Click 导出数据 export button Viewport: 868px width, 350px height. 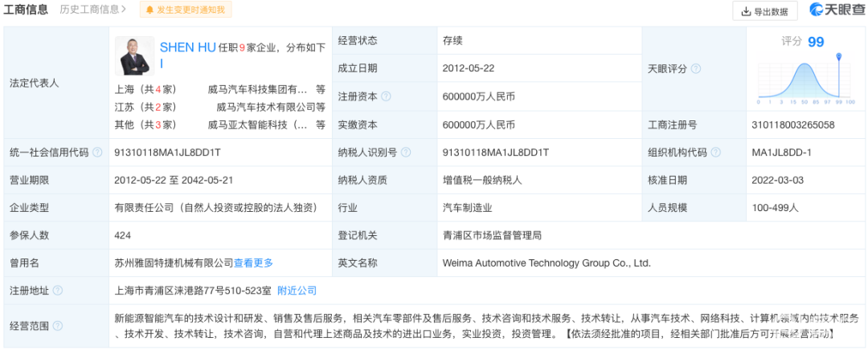[x=764, y=10]
